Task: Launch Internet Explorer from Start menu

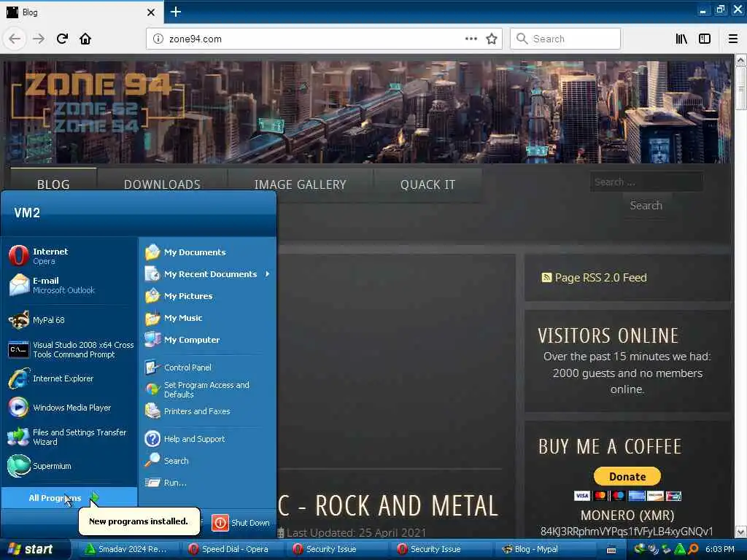Action: coord(69,378)
